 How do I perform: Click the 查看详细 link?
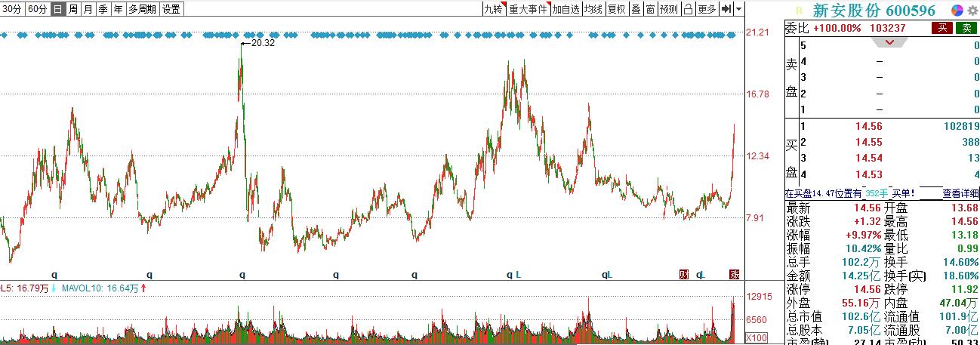961,193
